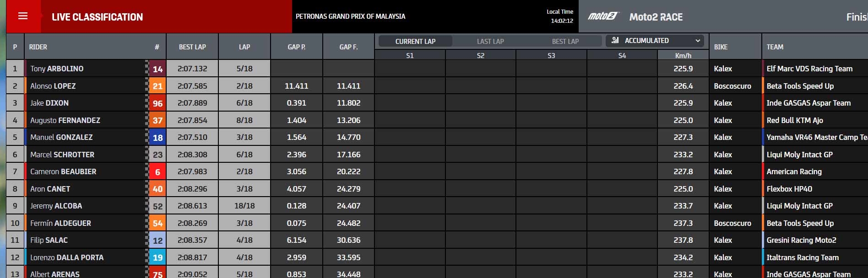Select rider Aron CANET
The image size is (868, 278).
click(x=50, y=189)
